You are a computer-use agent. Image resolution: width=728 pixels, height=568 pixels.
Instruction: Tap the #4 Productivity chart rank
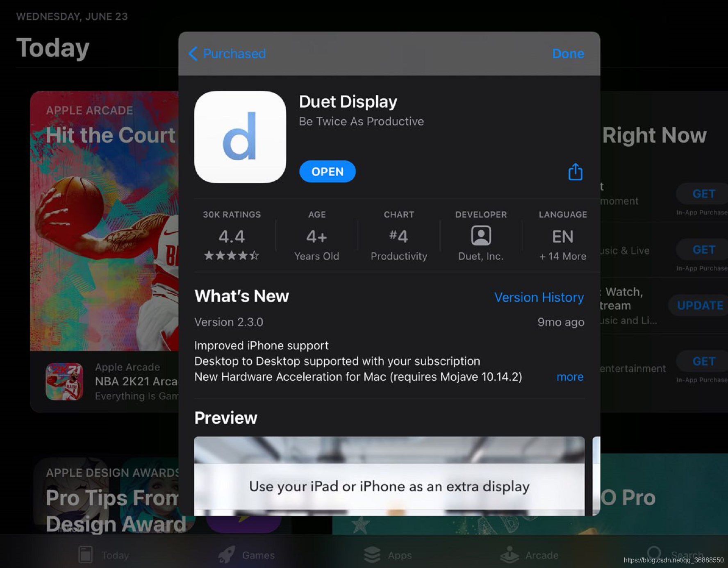[x=398, y=236]
